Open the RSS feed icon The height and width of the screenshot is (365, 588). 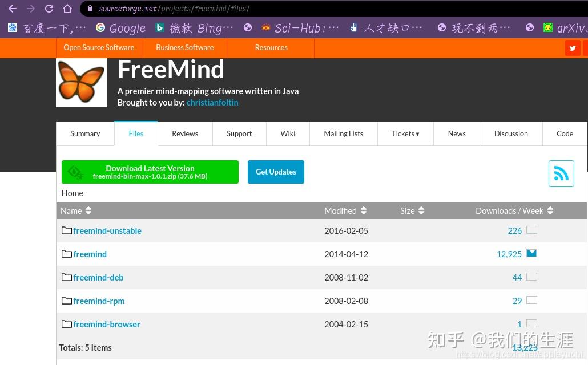[561, 173]
